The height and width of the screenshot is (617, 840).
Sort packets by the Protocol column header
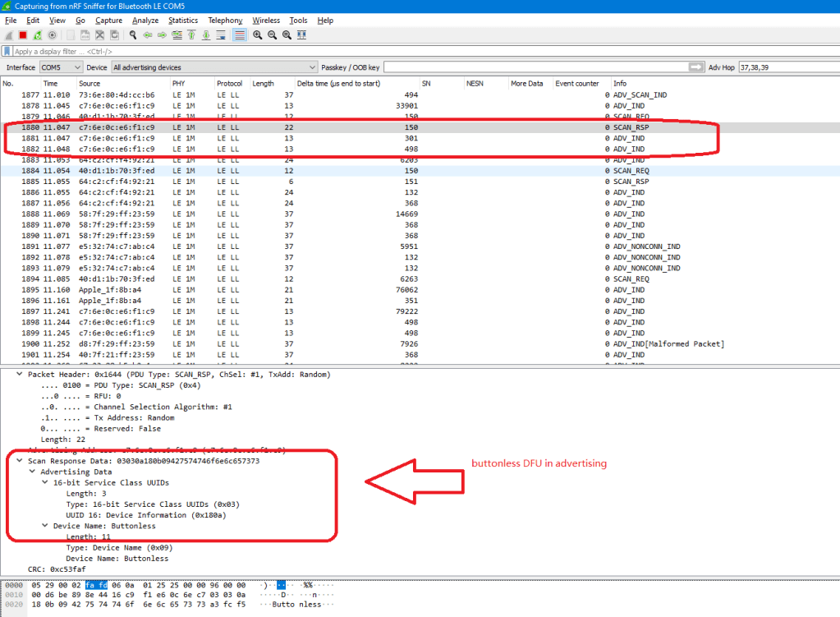point(230,84)
